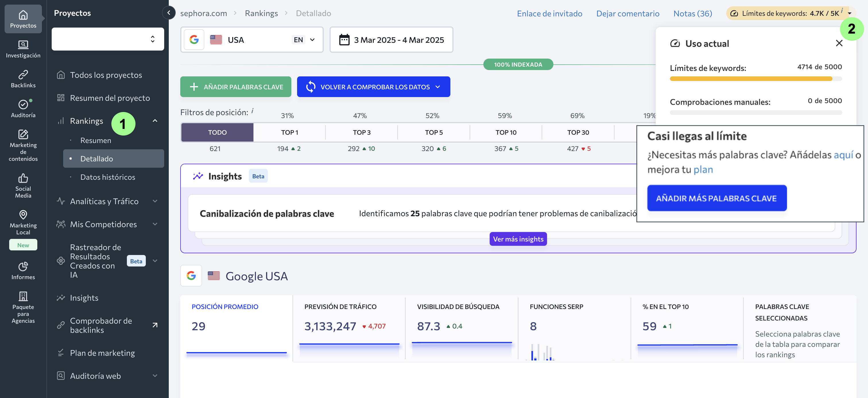
Task: Expand Auditoría web section
Action: click(155, 376)
